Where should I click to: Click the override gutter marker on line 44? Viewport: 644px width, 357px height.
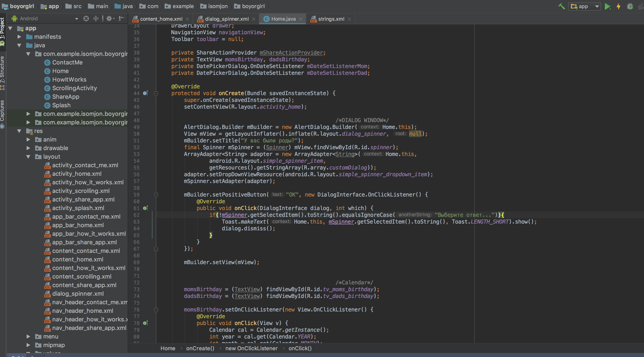click(x=145, y=93)
